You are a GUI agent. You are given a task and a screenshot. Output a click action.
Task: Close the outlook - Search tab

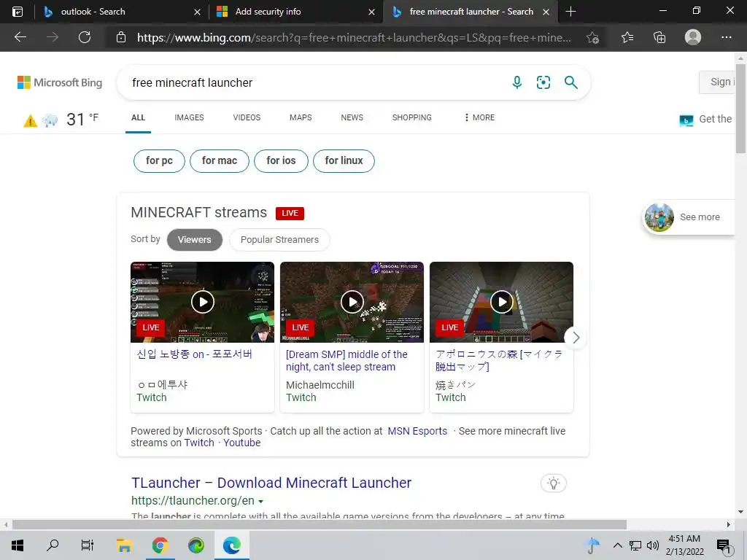click(197, 12)
